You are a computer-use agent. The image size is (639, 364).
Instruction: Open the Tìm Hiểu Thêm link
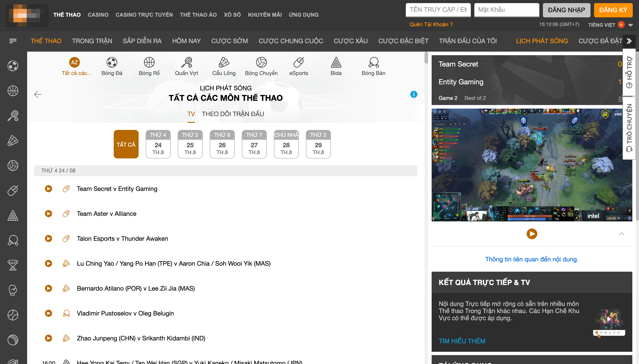(462, 341)
